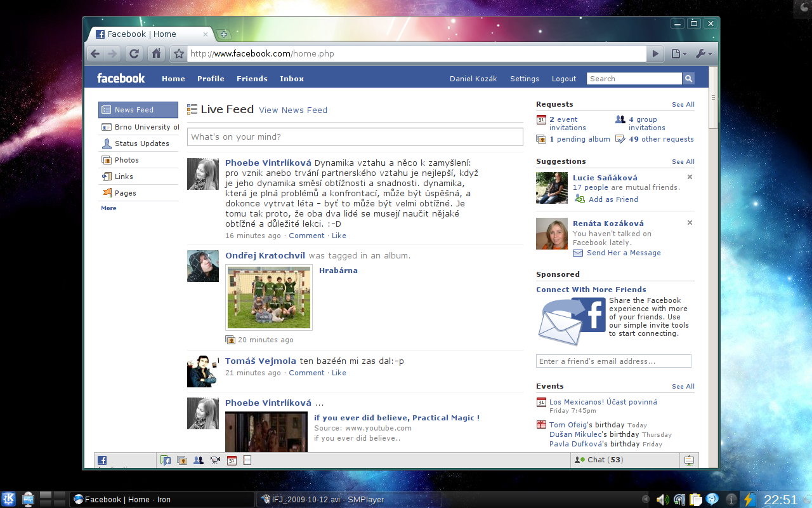Click Daniel Kozák profile name in header
This screenshot has width=812, height=508.
point(473,79)
